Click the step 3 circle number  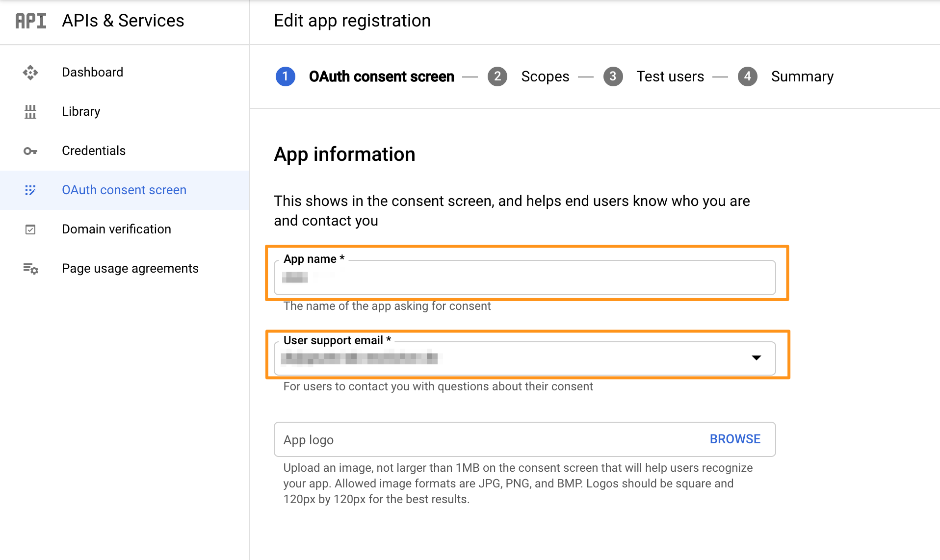(x=613, y=76)
